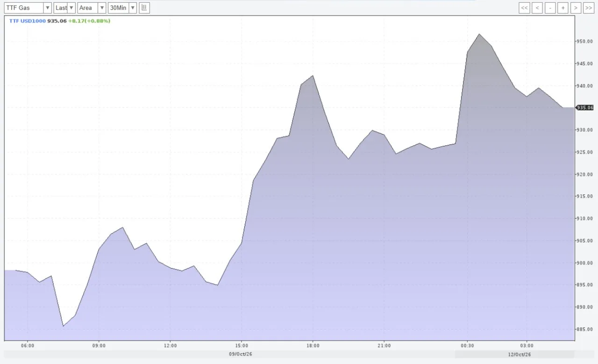
Task: Click the 12/Oct/26 date label
Action: (519, 354)
